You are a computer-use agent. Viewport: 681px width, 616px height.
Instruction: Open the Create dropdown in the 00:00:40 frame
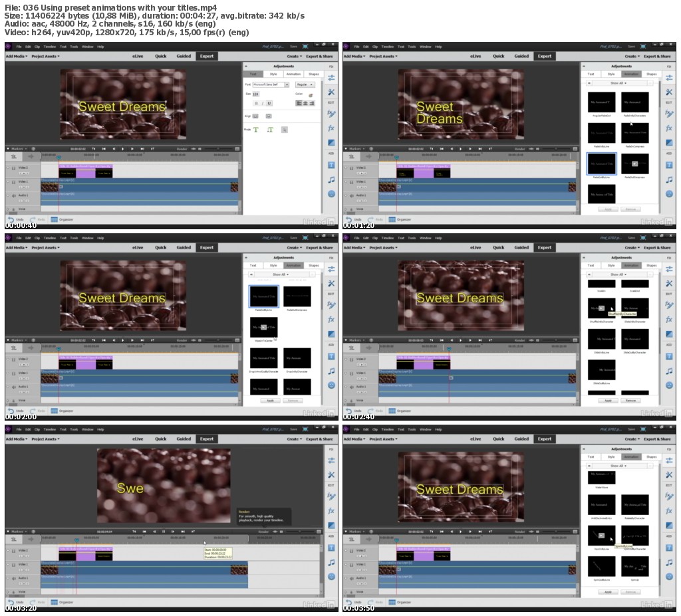(x=294, y=56)
